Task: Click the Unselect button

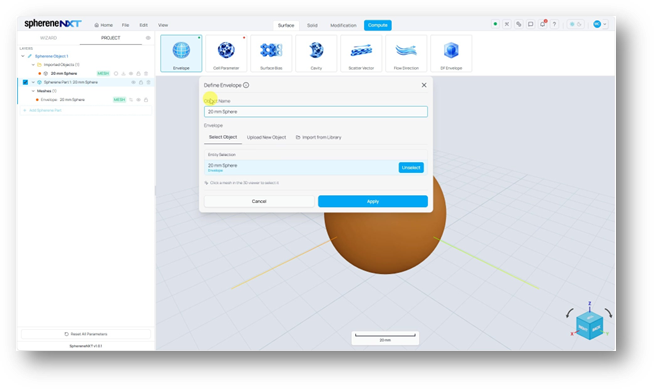Action: click(411, 168)
